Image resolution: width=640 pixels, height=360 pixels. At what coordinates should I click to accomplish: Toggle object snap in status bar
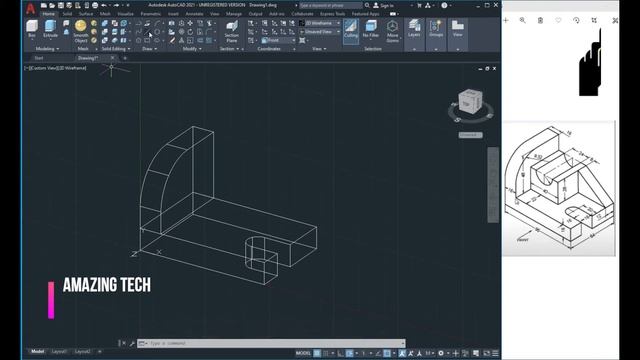click(x=387, y=353)
